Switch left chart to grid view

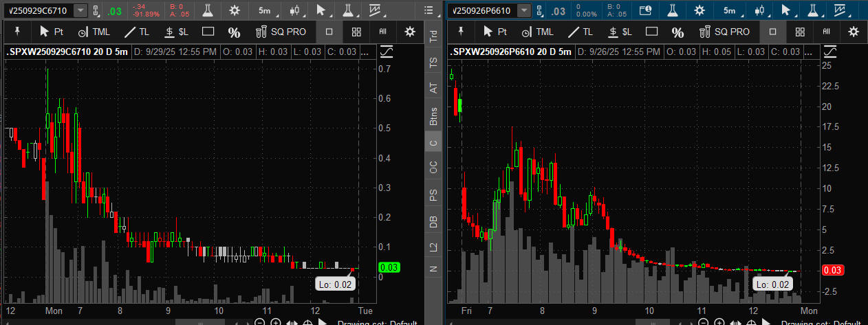point(356,32)
